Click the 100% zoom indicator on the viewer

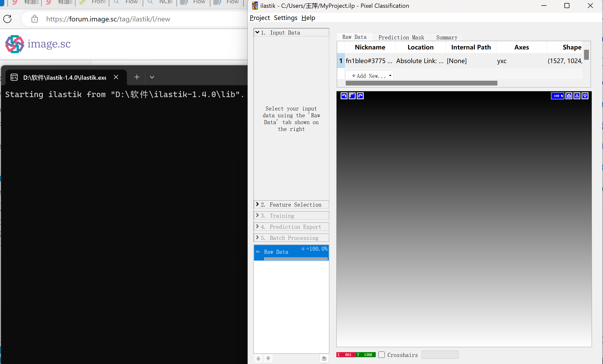558,96
